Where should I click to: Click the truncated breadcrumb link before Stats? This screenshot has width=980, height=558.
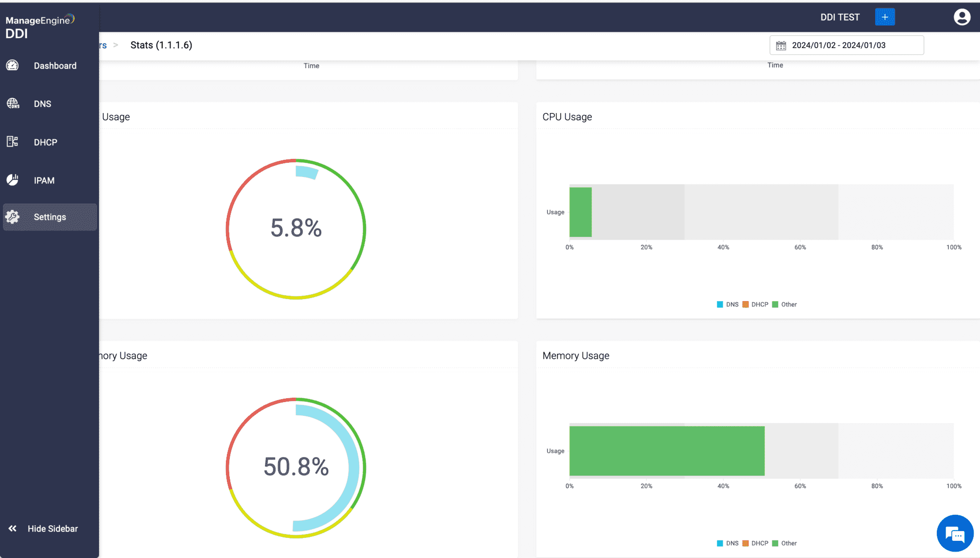click(x=103, y=46)
